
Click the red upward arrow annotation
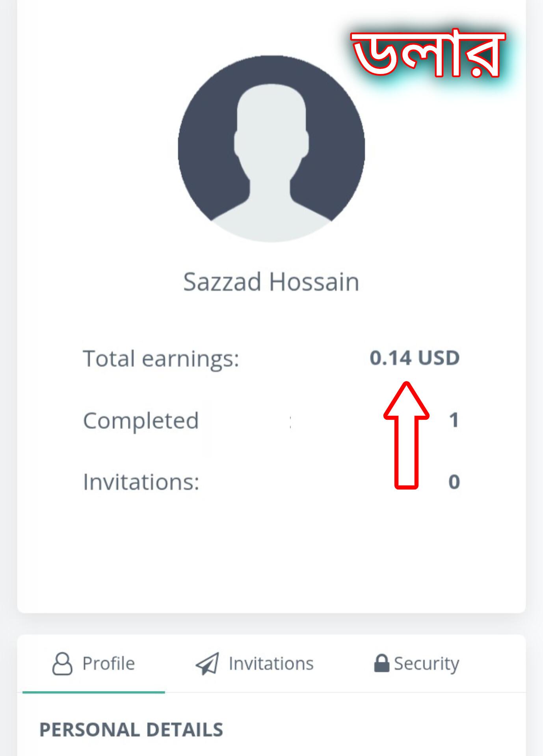pyautogui.click(x=406, y=435)
